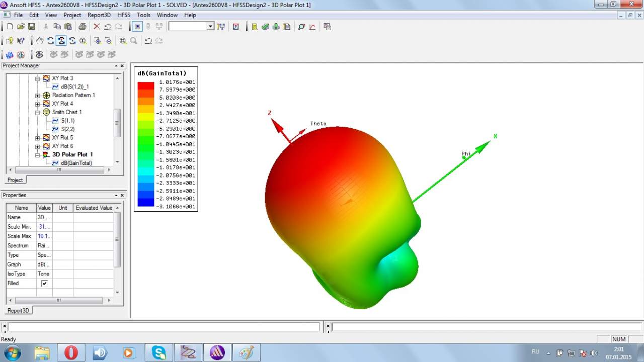This screenshot has height=362, width=644.
Task: Click the Validate green checkmark icon
Action: tap(265, 27)
